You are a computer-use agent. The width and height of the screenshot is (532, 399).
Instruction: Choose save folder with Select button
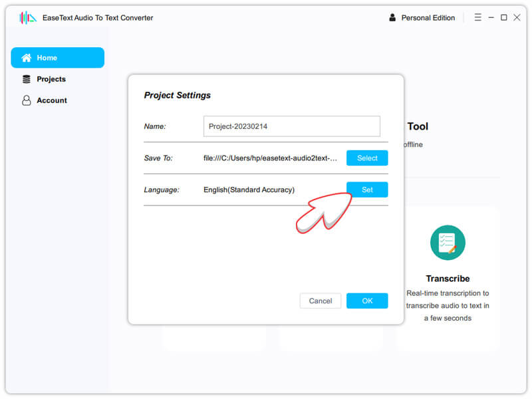click(367, 158)
